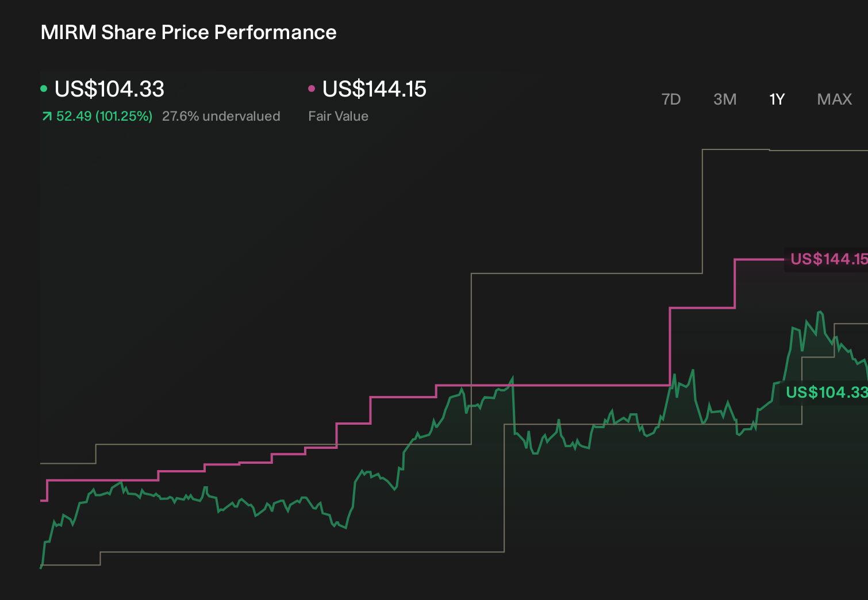Click the Fair Value caption
868x600 pixels.
pyautogui.click(x=338, y=116)
